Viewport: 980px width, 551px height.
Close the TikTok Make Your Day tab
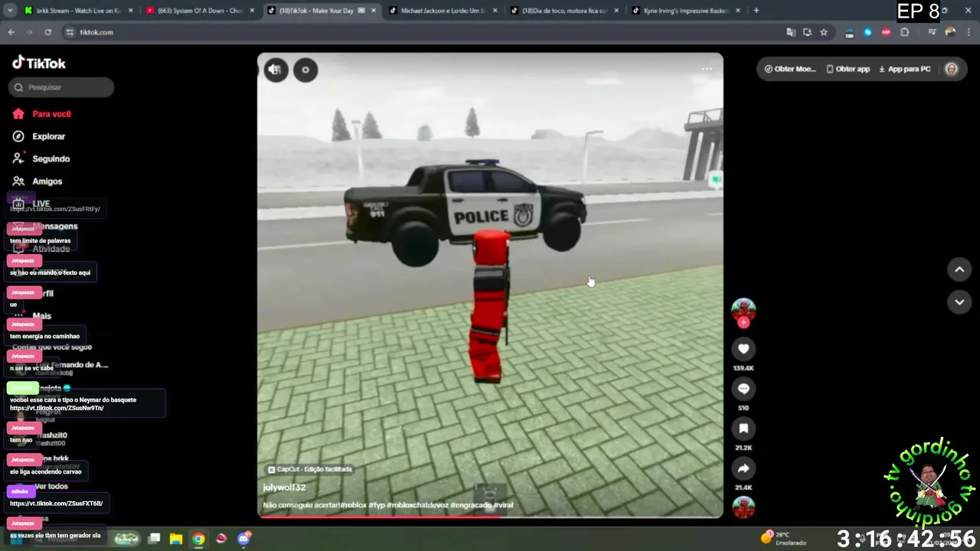point(374,11)
